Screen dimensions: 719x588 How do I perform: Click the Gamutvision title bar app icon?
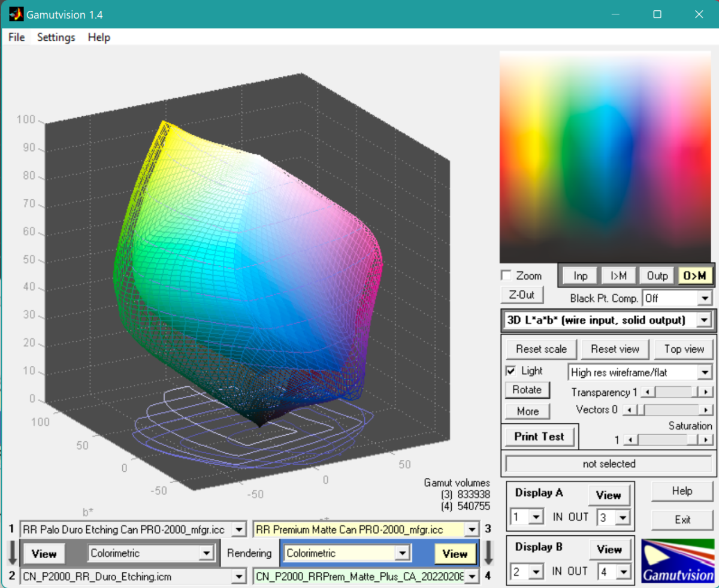(x=16, y=14)
